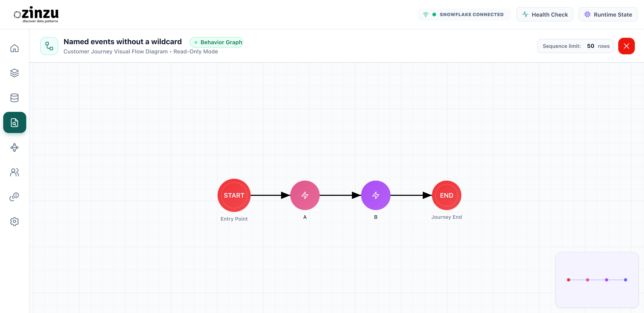Select the END journey node
The width and height of the screenshot is (644, 313).
(446, 195)
